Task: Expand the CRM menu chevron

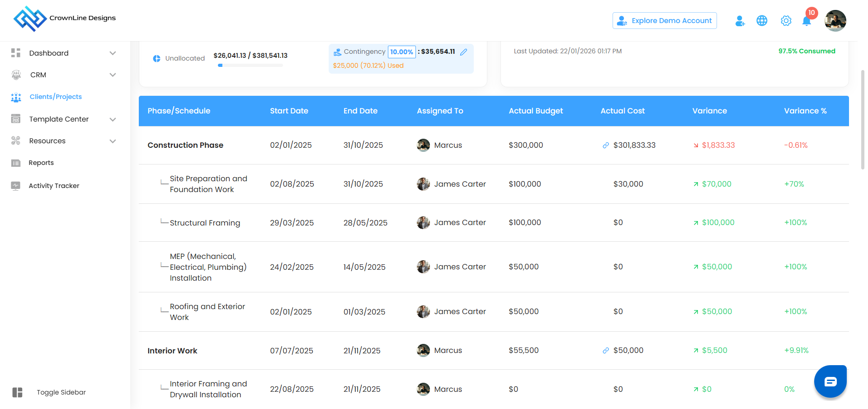Action: click(113, 75)
